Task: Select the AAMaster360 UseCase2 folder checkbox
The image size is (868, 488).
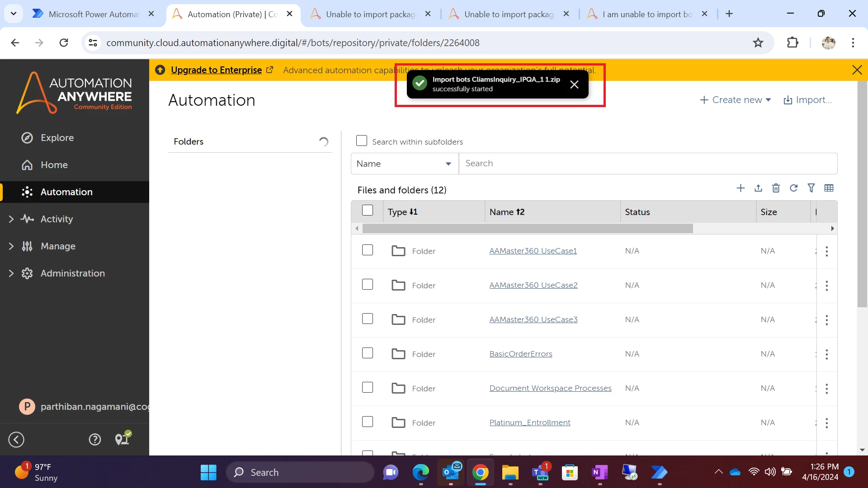Action: pyautogui.click(x=368, y=285)
